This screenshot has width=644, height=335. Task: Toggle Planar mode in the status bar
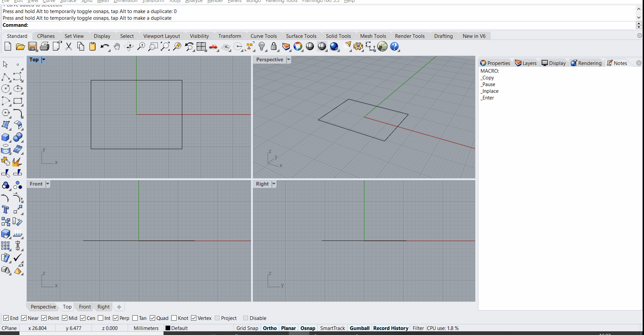(288, 328)
